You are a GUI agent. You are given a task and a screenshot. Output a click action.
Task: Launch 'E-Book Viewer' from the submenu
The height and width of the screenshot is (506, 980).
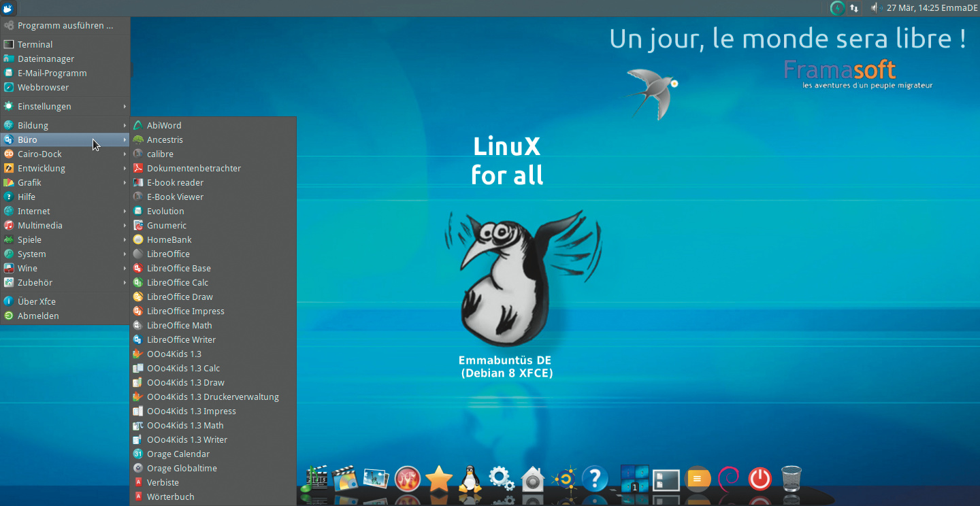(x=213, y=197)
